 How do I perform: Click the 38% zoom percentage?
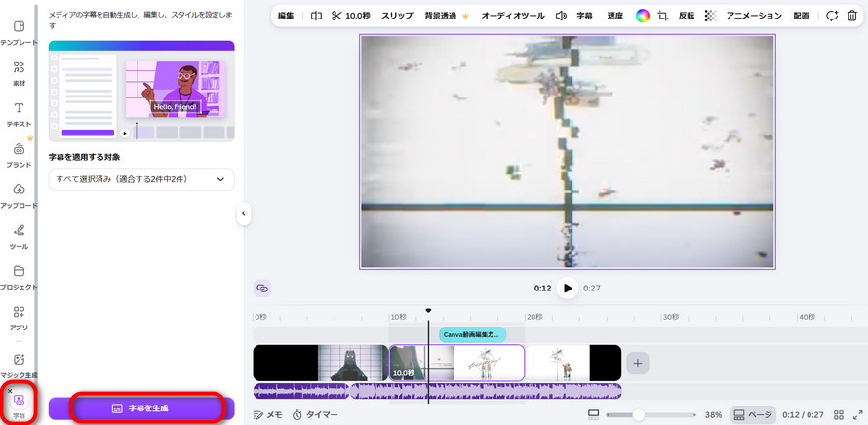[714, 414]
